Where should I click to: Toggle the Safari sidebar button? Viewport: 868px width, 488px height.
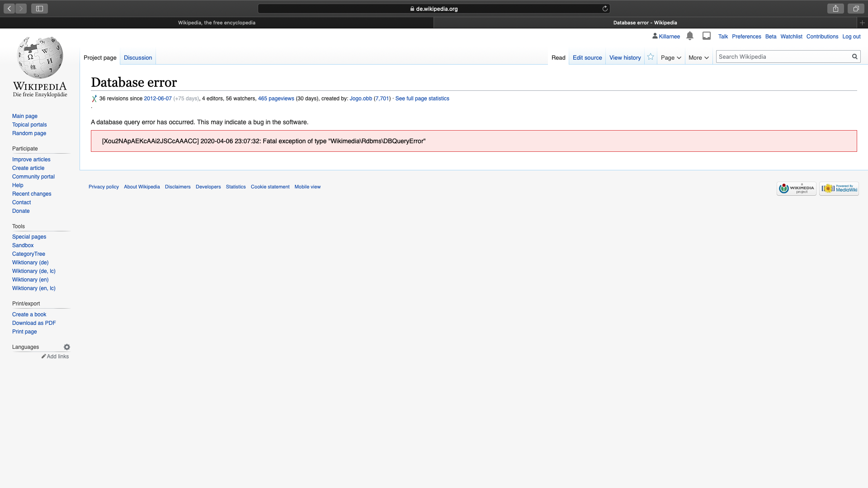pos(39,9)
